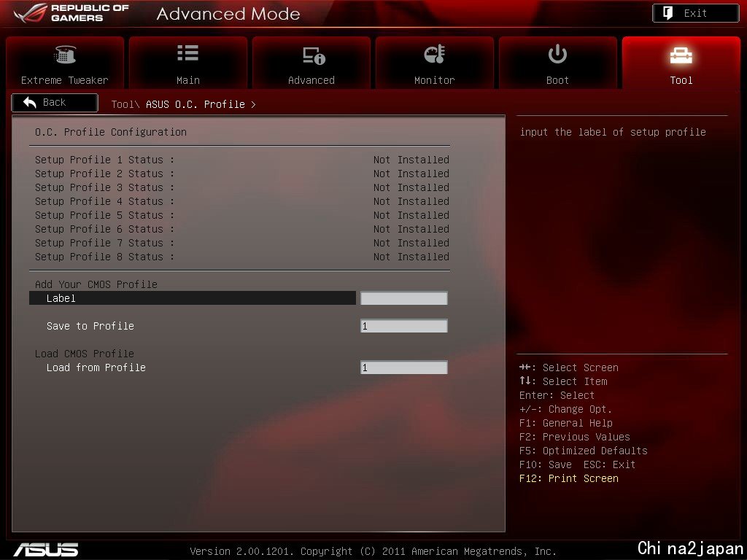Click the Enter: Select hint
The height and width of the screenshot is (560, 747).
tap(557, 395)
